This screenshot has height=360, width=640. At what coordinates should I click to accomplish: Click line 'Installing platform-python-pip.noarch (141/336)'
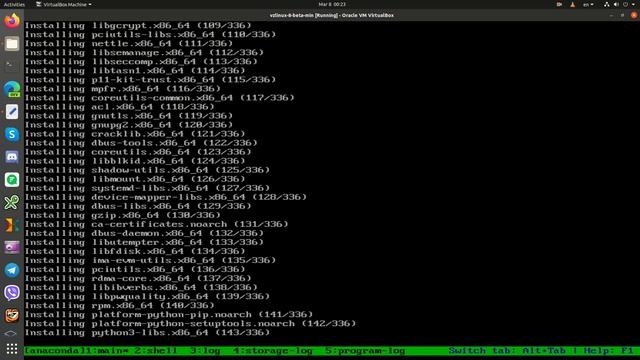pyautogui.click(x=169, y=314)
